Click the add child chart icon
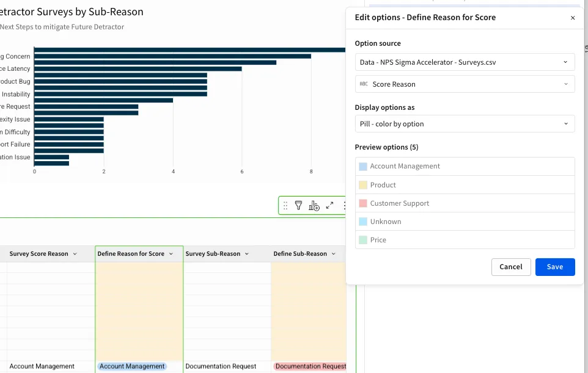 (x=314, y=206)
